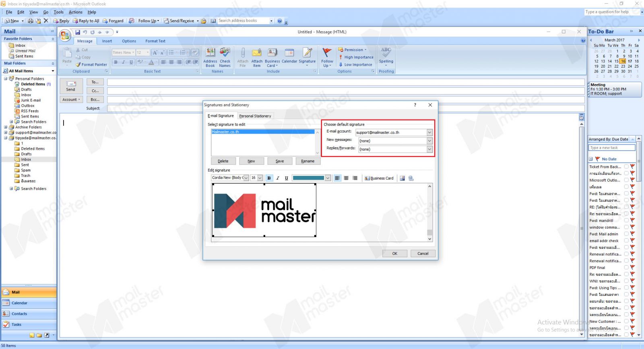This screenshot has height=349, width=644.
Task: Click Check Names in ribbon
Action: (x=225, y=58)
